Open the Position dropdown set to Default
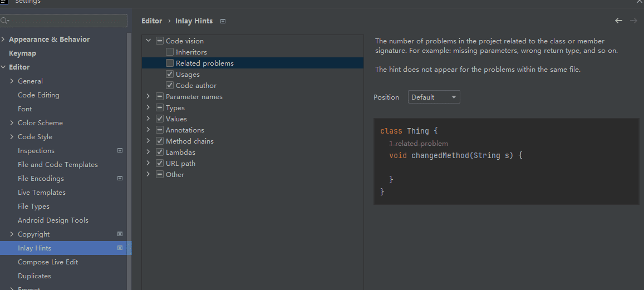The width and height of the screenshot is (644, 290). 434,97
